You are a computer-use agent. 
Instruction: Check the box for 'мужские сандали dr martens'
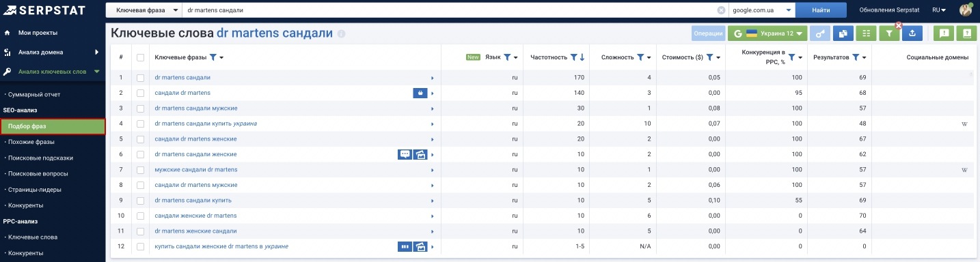point(141,169)
